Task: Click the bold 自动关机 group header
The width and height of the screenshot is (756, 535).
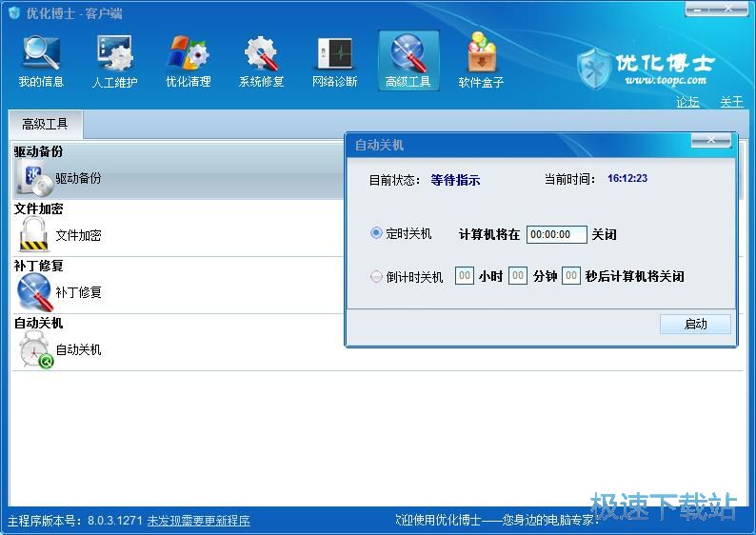Action: [x=39, y=323]
